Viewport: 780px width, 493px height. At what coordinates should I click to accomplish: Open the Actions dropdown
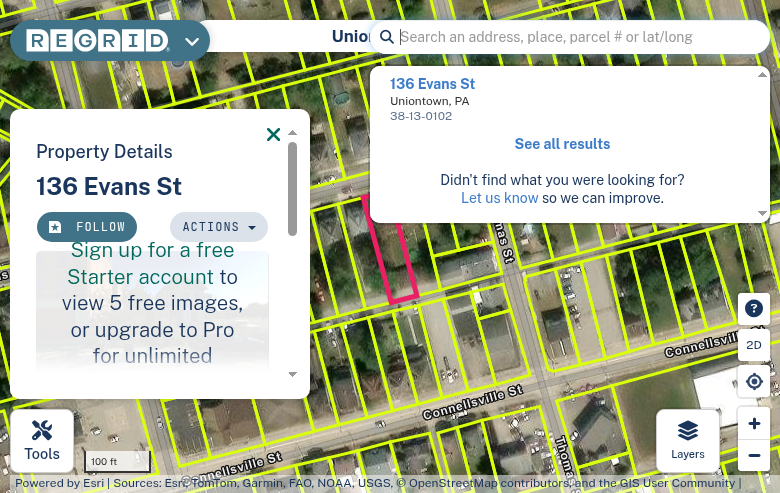coord(219,227)
